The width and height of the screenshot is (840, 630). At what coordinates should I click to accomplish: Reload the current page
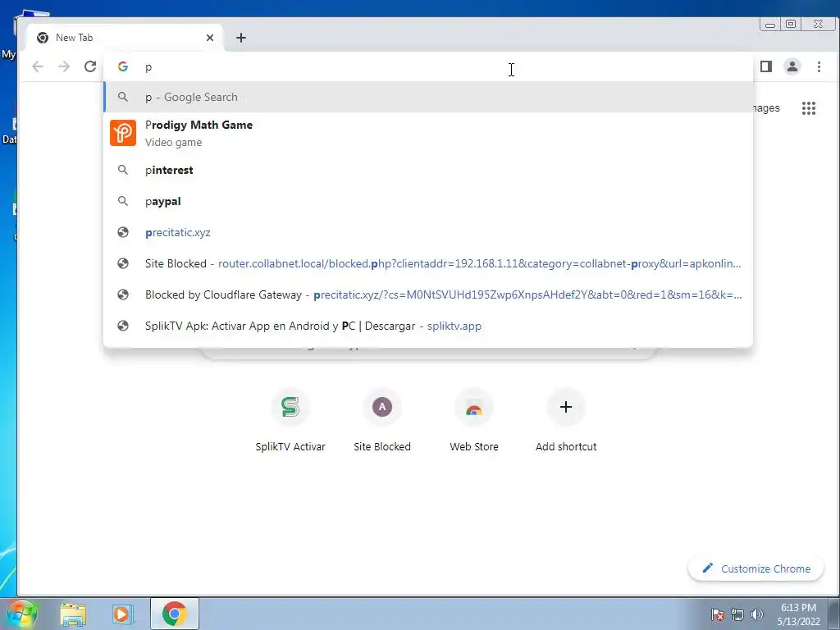point(90,66)
